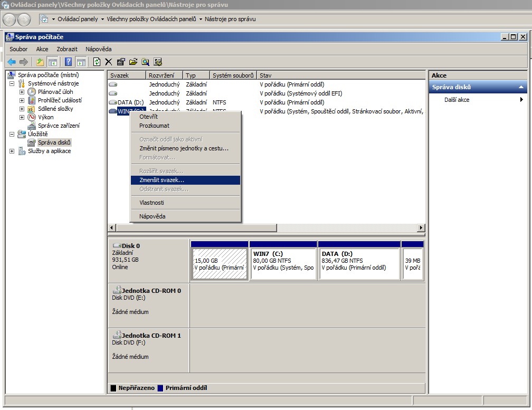Click the green Refresh icon in toolbar
This screenshot has width=532, height=410.
tap(97, 62)
